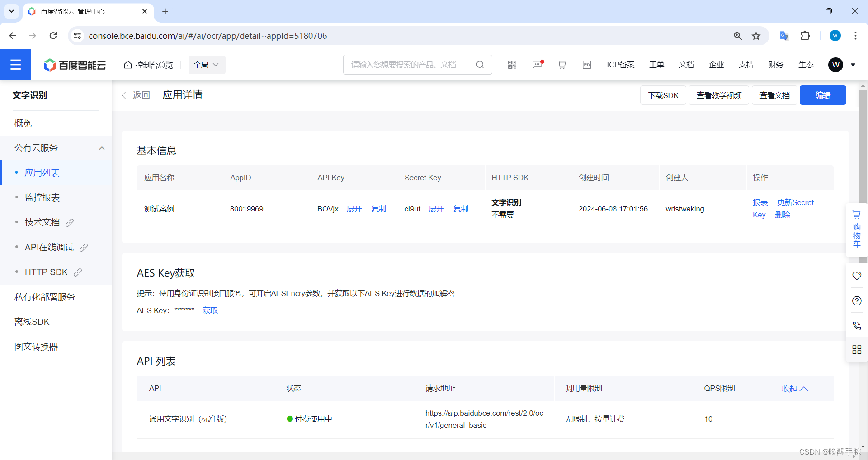Open ICP备案 in the top navigation

[620, 65]
